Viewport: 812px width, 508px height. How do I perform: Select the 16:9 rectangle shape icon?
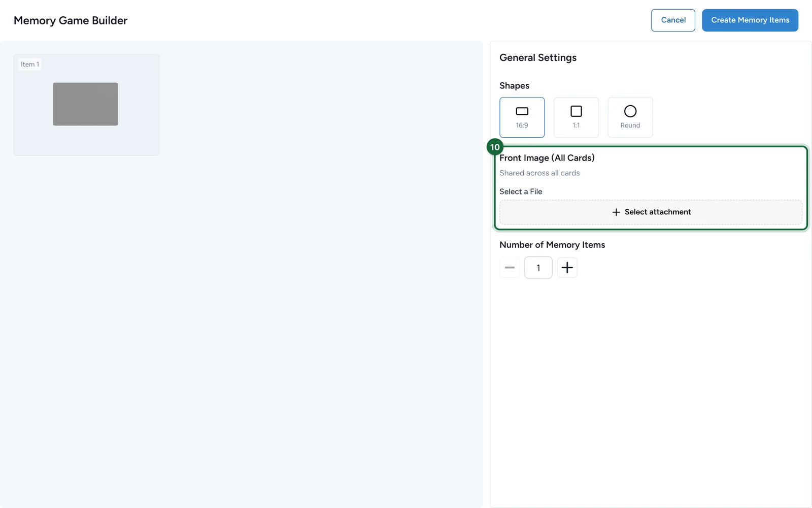click(x=522, y=111)
